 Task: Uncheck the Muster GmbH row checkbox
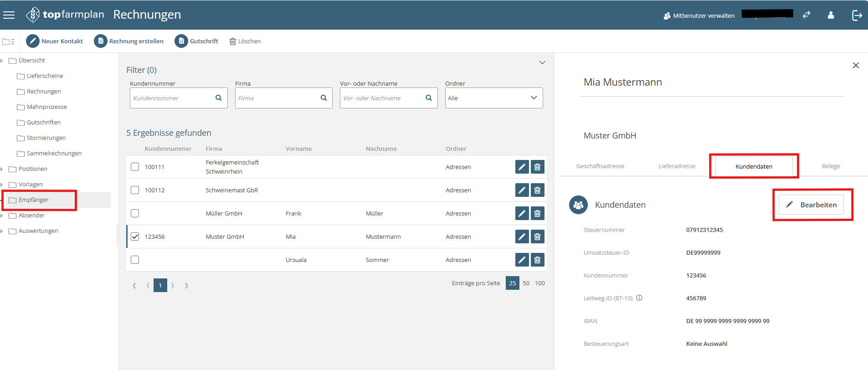pos(135,236)
